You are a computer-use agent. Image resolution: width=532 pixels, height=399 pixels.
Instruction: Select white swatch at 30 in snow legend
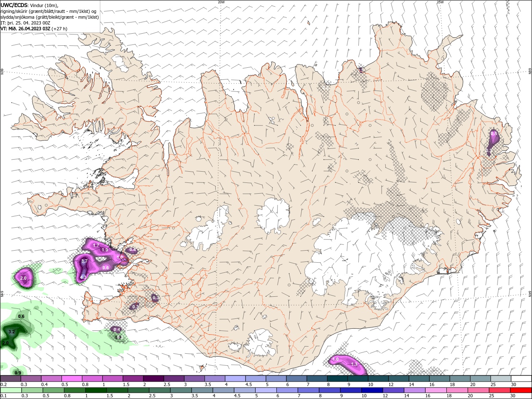521,379
